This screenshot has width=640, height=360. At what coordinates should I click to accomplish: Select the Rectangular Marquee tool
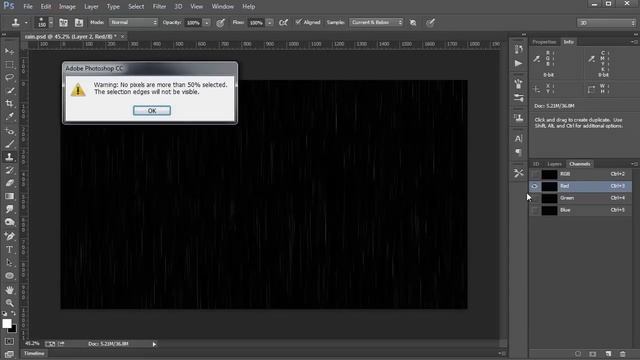click(9, 64)
